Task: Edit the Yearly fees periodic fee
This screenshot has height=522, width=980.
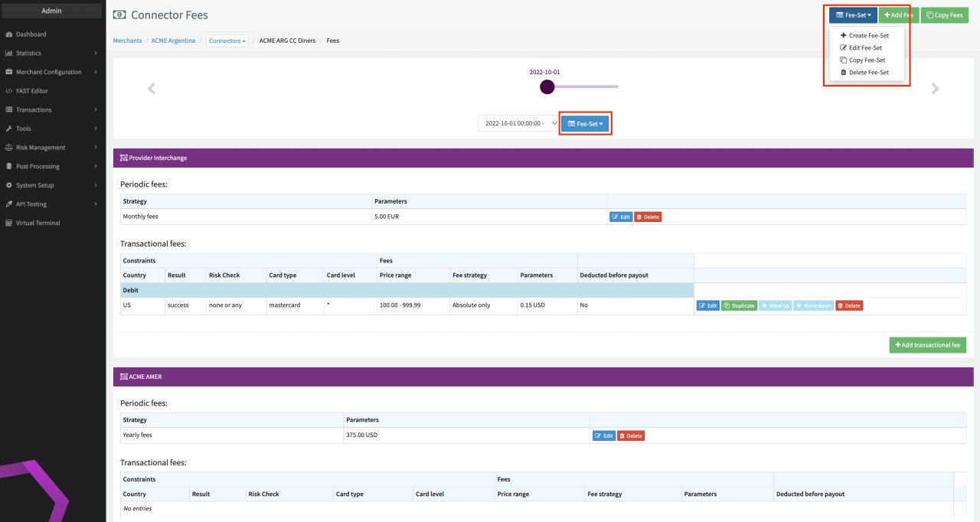Action: [x=604, y=436]
